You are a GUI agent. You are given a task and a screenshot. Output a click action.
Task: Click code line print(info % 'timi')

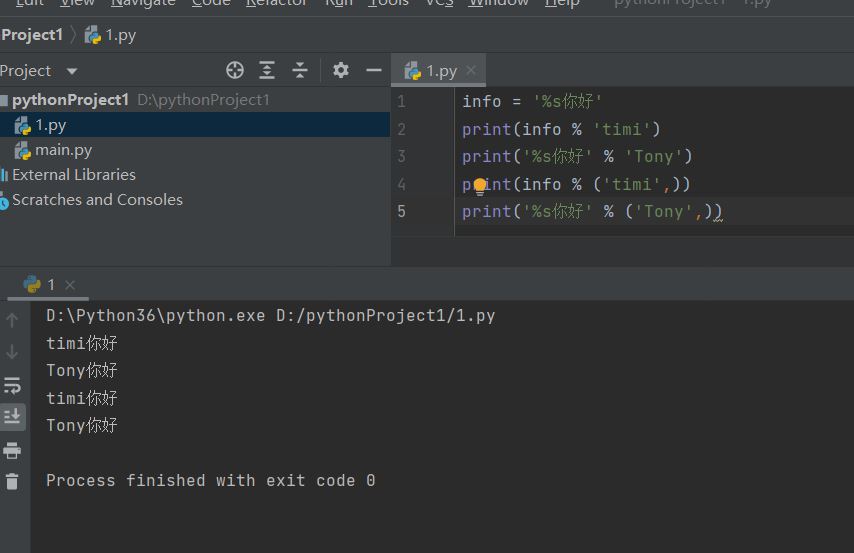[x=561, y=129]
